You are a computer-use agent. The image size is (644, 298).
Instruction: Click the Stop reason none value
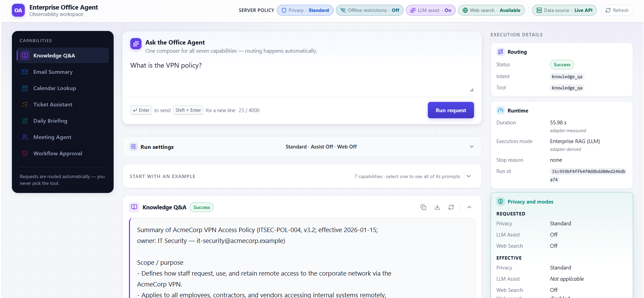tap(556, 160)
